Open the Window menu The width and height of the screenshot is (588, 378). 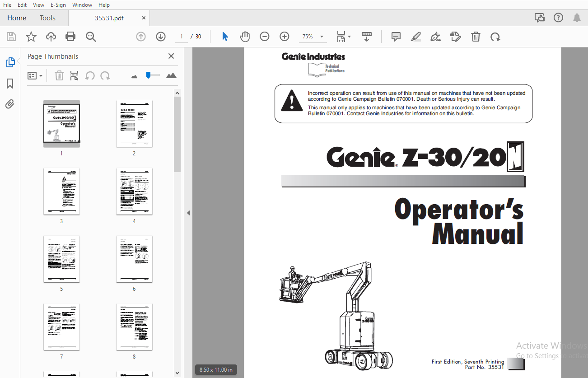82,5
